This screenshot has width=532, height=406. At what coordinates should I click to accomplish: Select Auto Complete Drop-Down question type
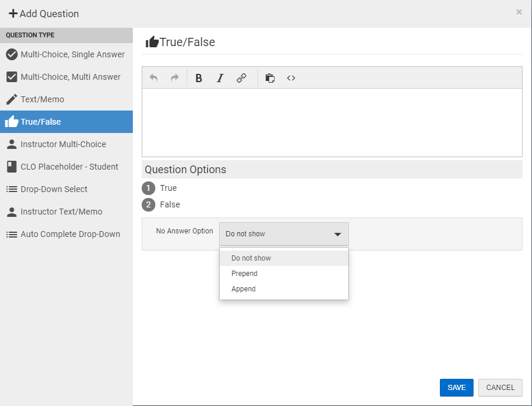click(67, 234)
